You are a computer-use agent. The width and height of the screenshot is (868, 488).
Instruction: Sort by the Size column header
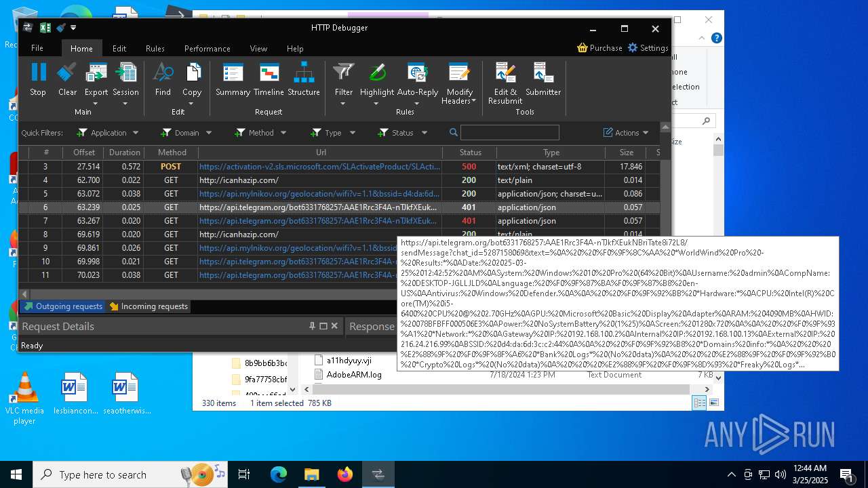[x=626, y=152]
